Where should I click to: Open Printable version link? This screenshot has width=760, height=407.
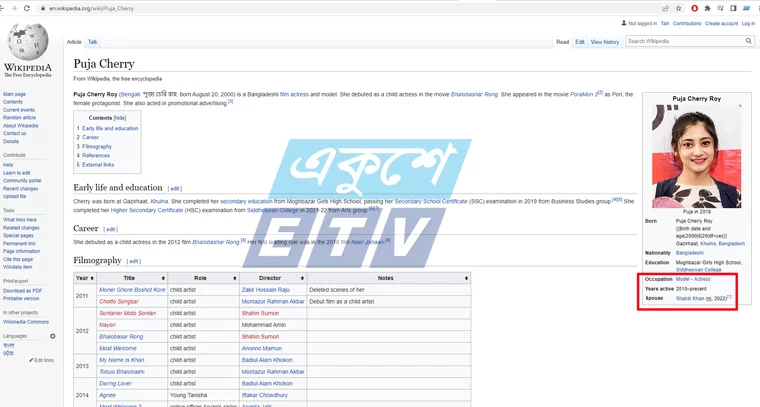tap(21, 298)
